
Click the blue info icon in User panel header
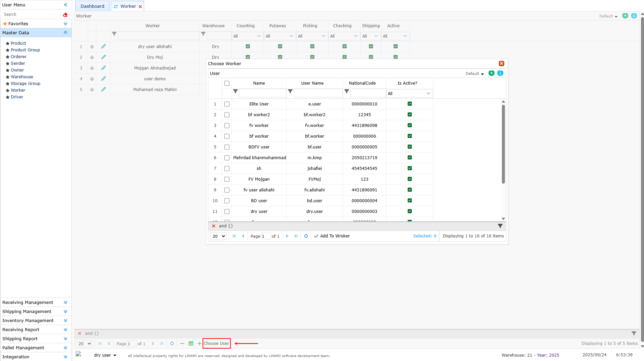pos(500,73)
